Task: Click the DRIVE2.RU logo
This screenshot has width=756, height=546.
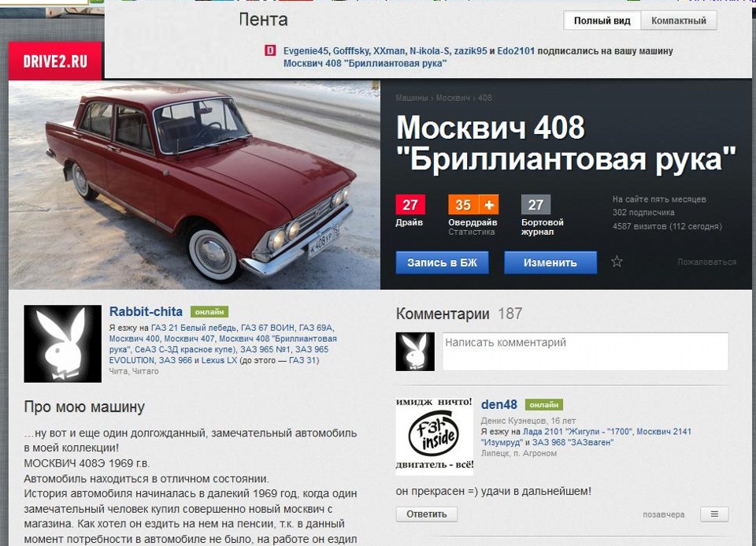Action: click(55, 61)
